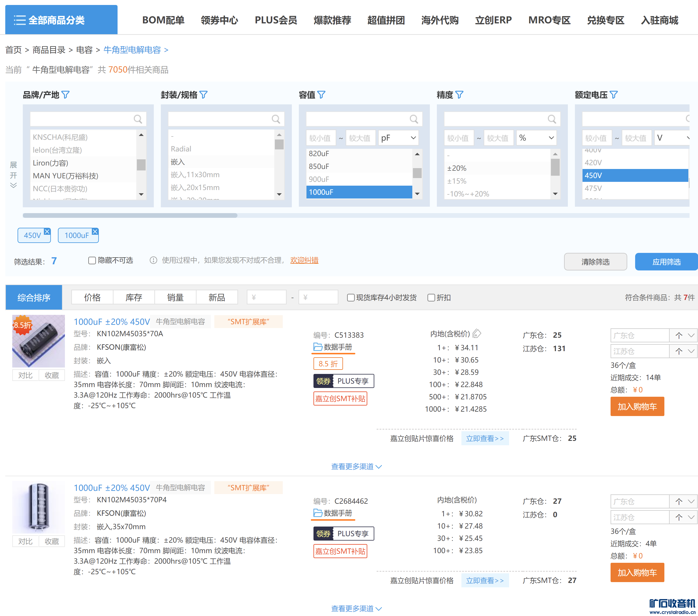Open the 欢迎纠错 link
Screen dimensions: 698x616
(304, 260)
